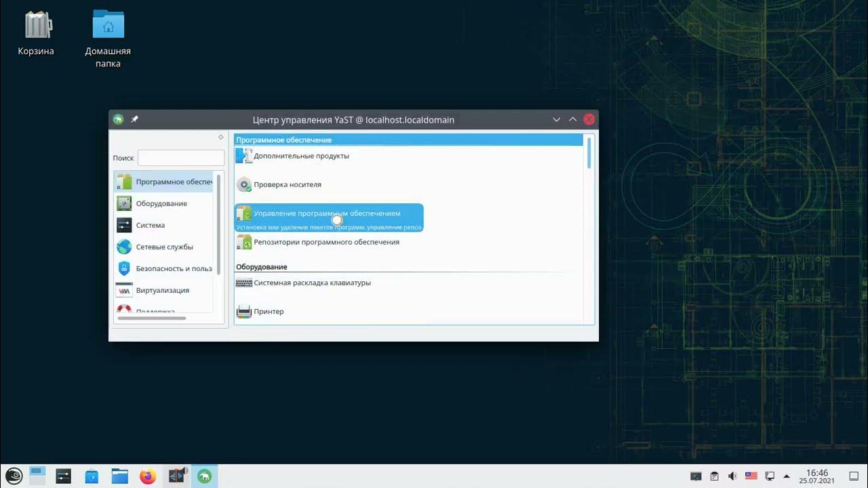Click the YaST taskbar entry
Screen dimensions: 868x488
coord(204,476)
